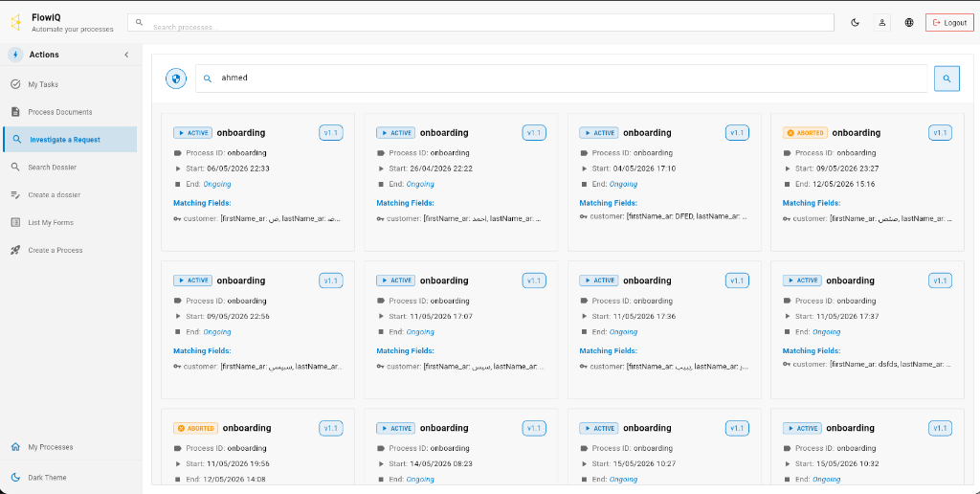Click v1.1 badge on card starting 26/04/2026 22:22
980x494 pixels.
(534, 132)
